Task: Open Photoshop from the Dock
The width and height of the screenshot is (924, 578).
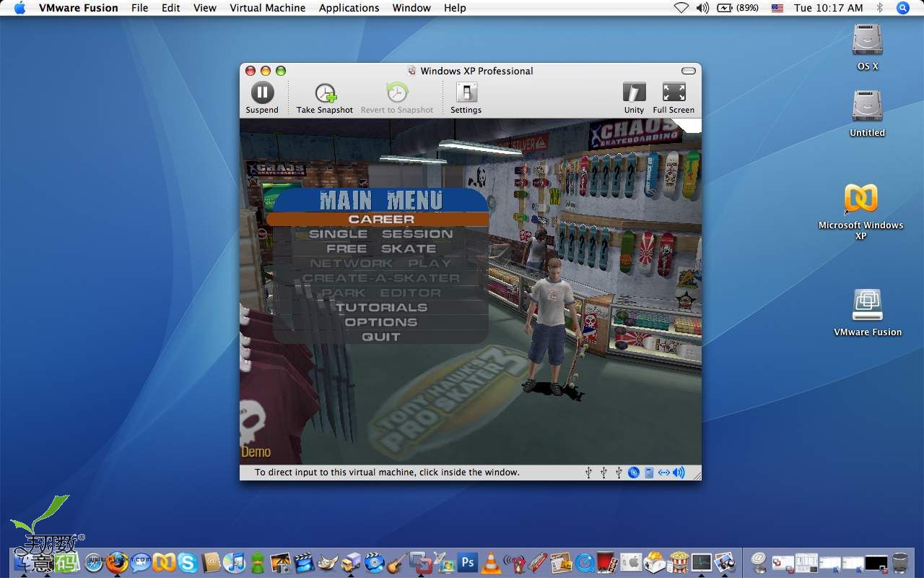Action: tap(468, 562)
